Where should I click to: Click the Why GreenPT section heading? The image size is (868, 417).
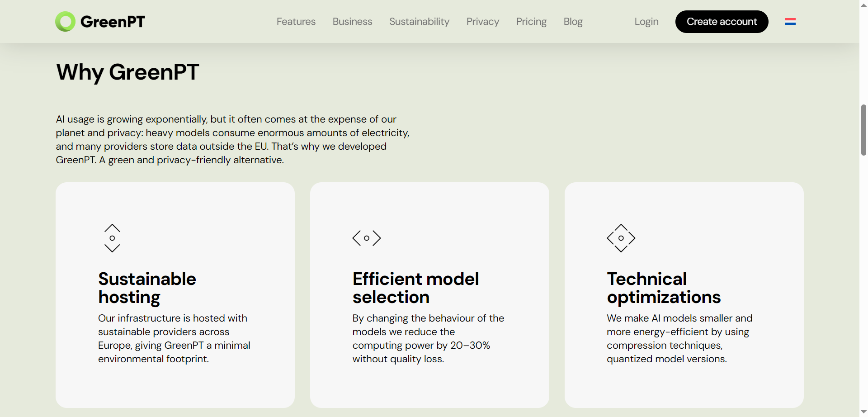pos(127,72)
